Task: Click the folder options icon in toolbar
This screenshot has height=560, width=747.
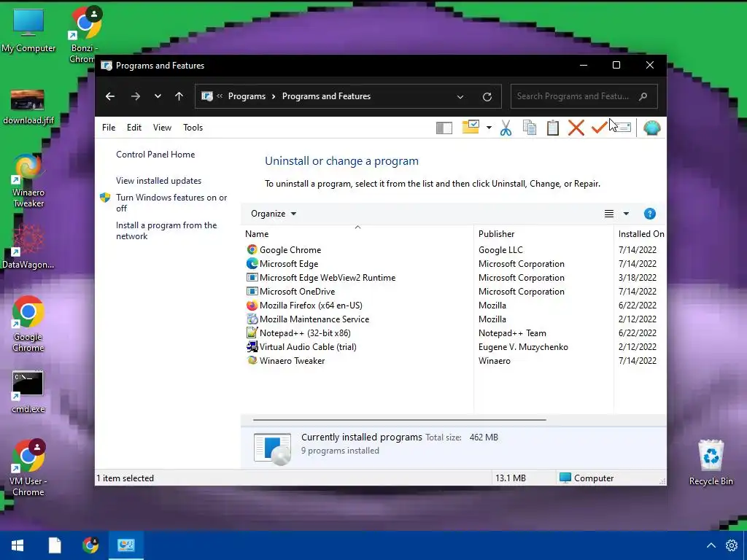Action: click(471, 127)
